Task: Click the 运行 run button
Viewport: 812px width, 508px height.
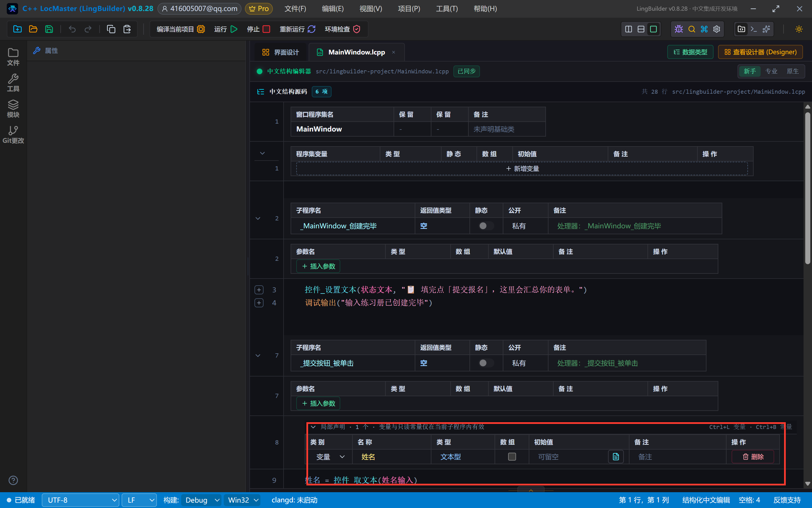Action: click(x=226, y=29)
